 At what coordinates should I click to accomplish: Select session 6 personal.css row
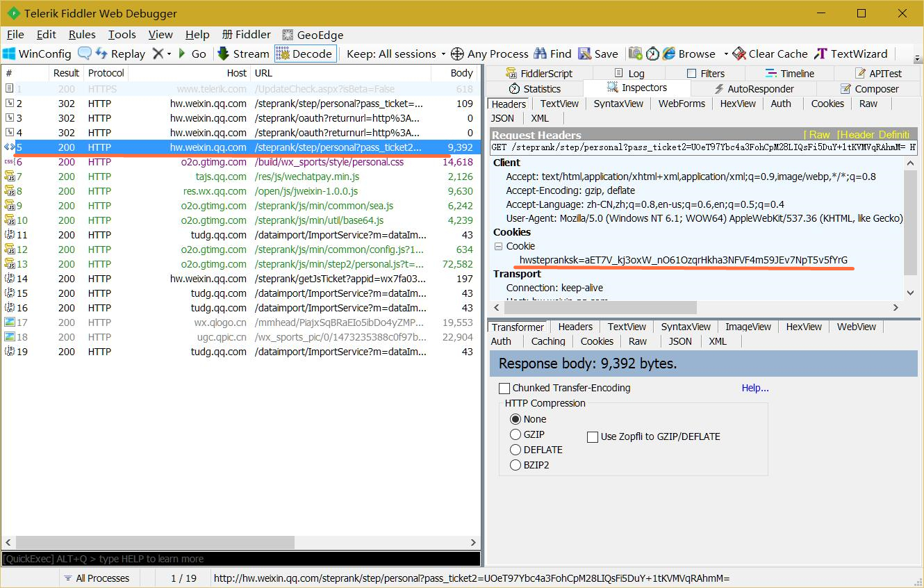[240, 162]
